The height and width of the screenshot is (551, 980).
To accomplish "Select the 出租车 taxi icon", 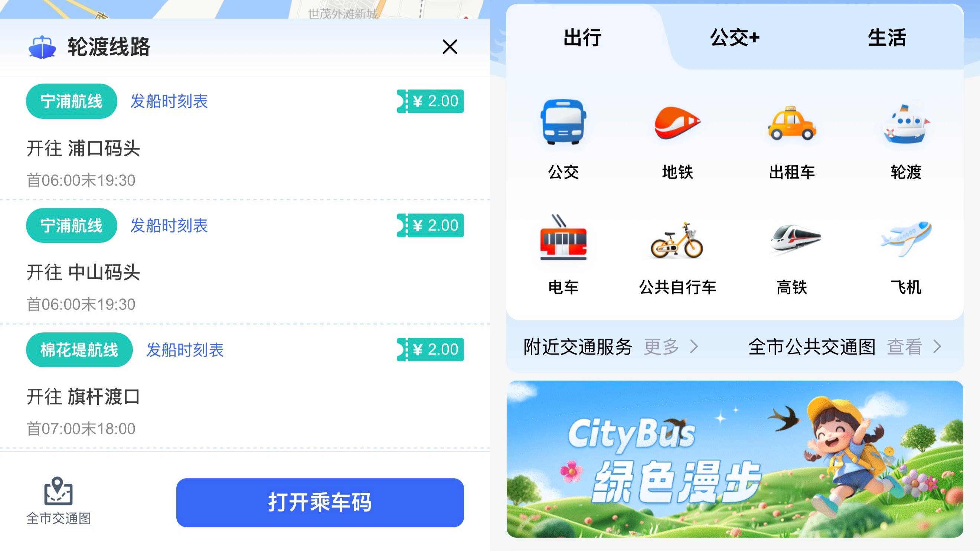I will [x=792, y=123].
